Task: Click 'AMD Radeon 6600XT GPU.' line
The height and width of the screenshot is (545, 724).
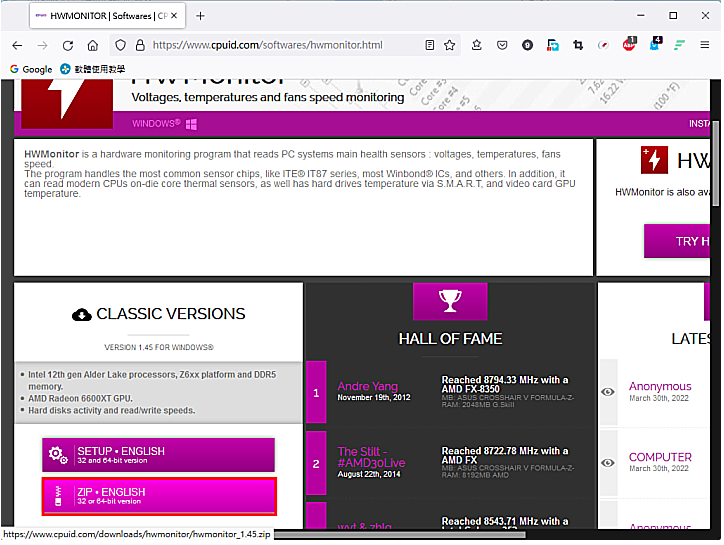Action: [x=80, y=398]
